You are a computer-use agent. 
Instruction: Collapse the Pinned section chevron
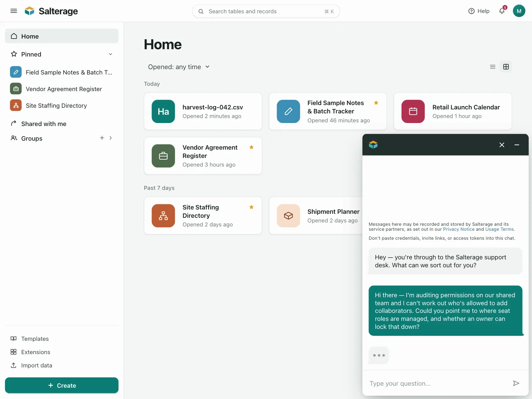[x=111, y=54]
